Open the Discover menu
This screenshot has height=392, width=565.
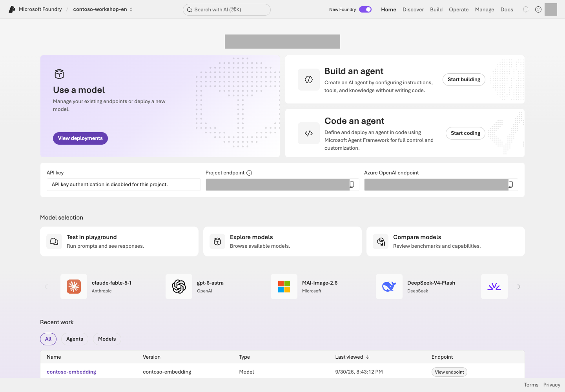[x=413, y=9]
